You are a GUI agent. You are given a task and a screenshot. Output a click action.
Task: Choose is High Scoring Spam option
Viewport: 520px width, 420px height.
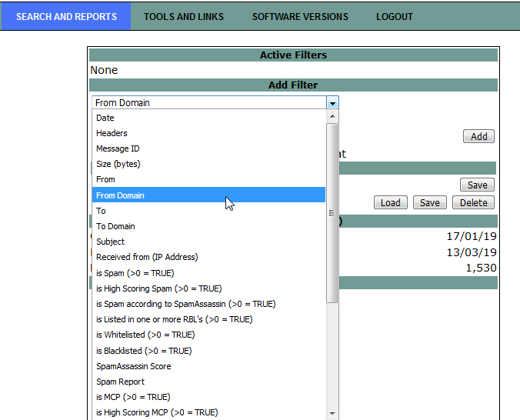coord(209,288)
